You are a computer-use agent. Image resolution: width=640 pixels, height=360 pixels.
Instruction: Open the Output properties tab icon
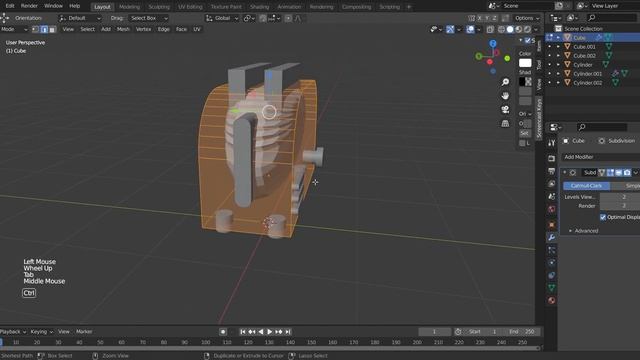click(x=551, y=171)
